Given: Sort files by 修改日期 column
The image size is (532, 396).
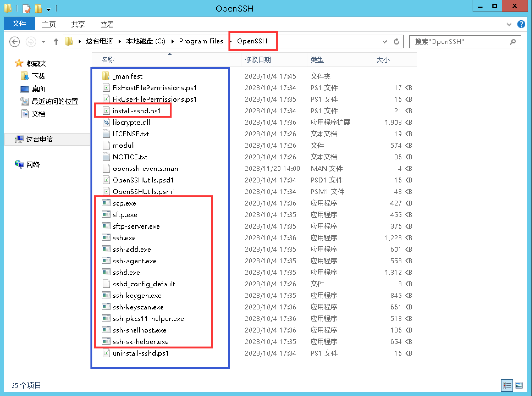Looking at the screenshot, I should [x=258, y=60].
